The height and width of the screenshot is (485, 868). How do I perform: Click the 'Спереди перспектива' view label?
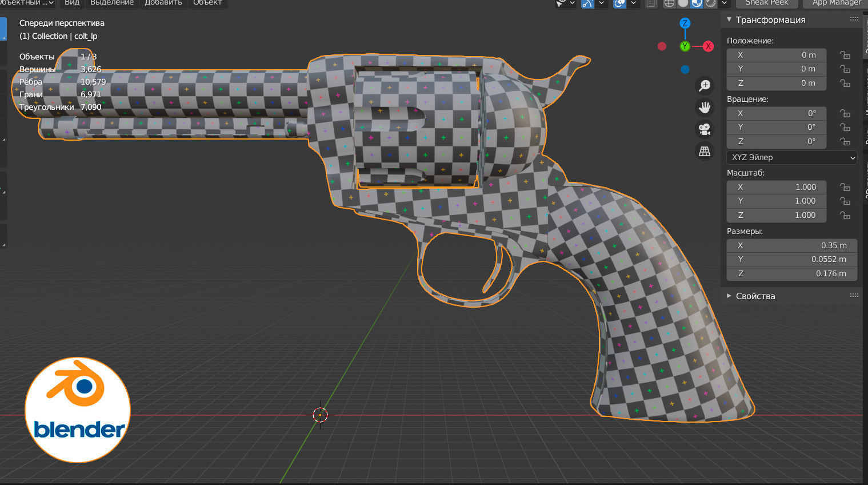pyautogui.click(x=62, y=23)
